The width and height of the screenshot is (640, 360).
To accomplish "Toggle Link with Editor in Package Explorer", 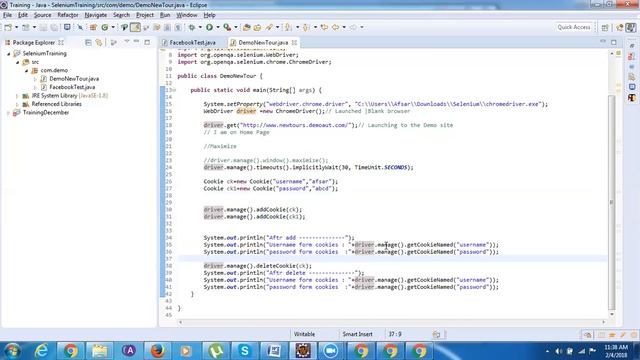I will click(x=99, y=42).
